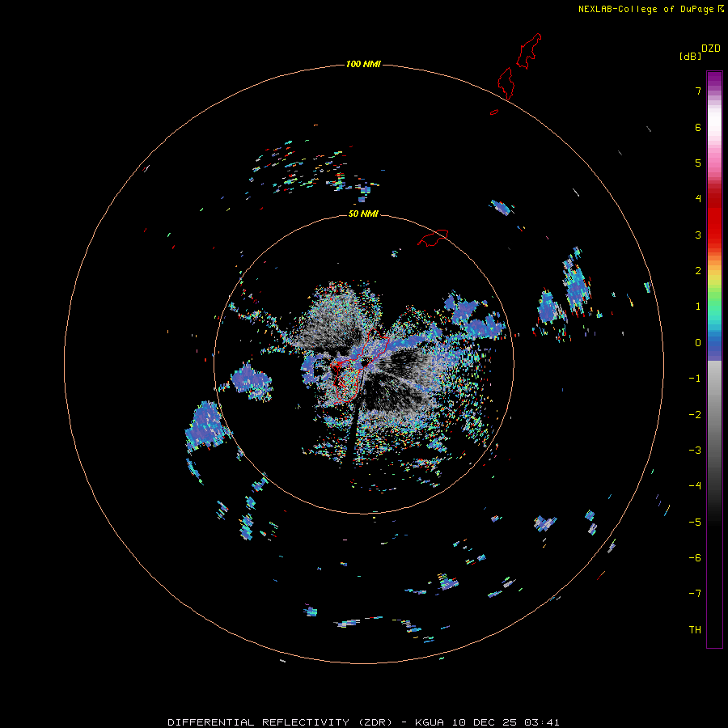Click the KGUA 10 DEC 25 03:41 timestamp
Screen dimensions: 728x728
pos(487,722)
